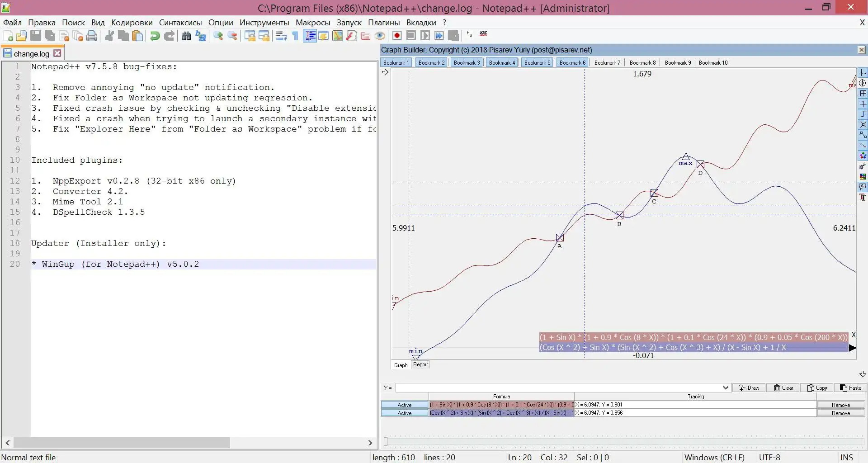Click the red formula cell in list
The height and width of the screenshot is (463, 868).
502,405
